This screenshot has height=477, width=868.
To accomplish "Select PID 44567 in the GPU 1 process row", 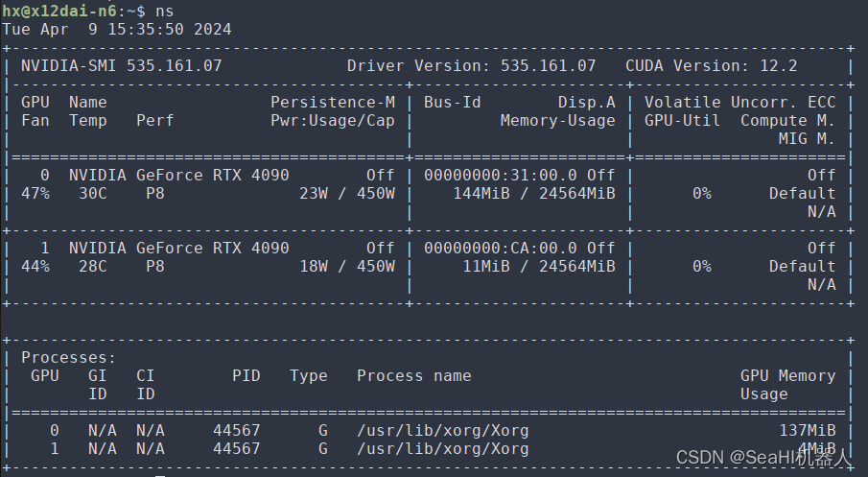I will [236, 449].
